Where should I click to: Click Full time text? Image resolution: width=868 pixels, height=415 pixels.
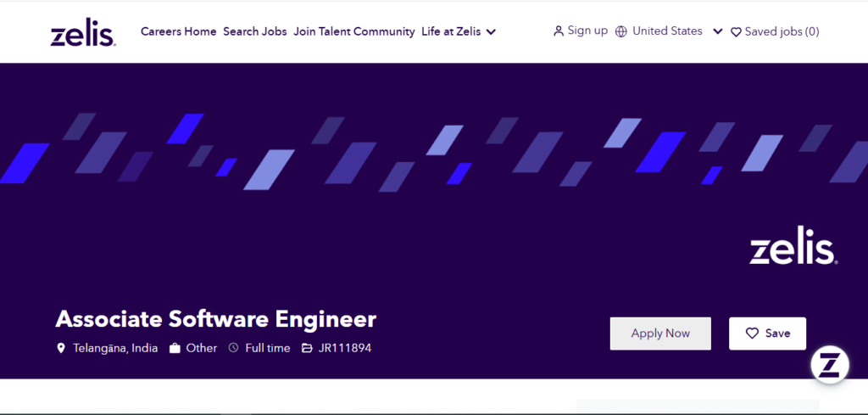(x=267, y=349)
